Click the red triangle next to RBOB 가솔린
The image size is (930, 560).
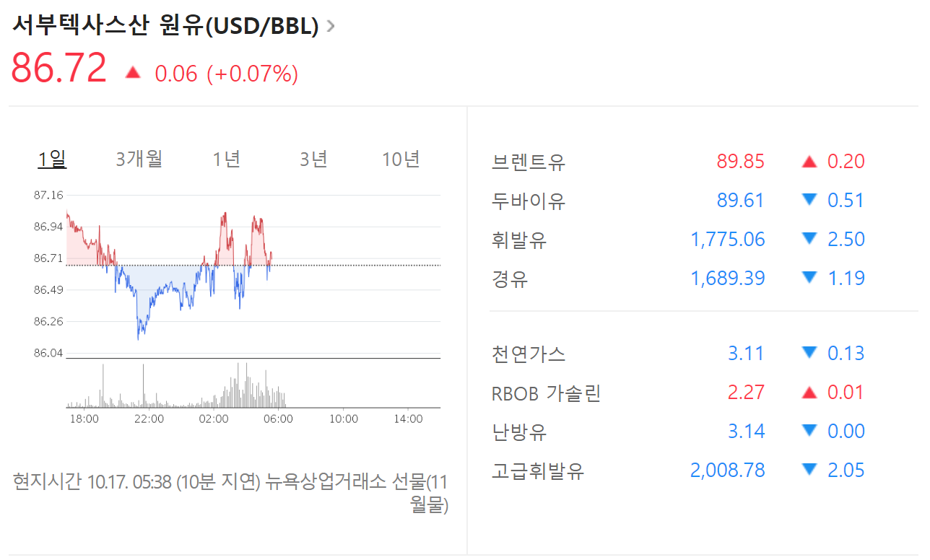point(809,392)
